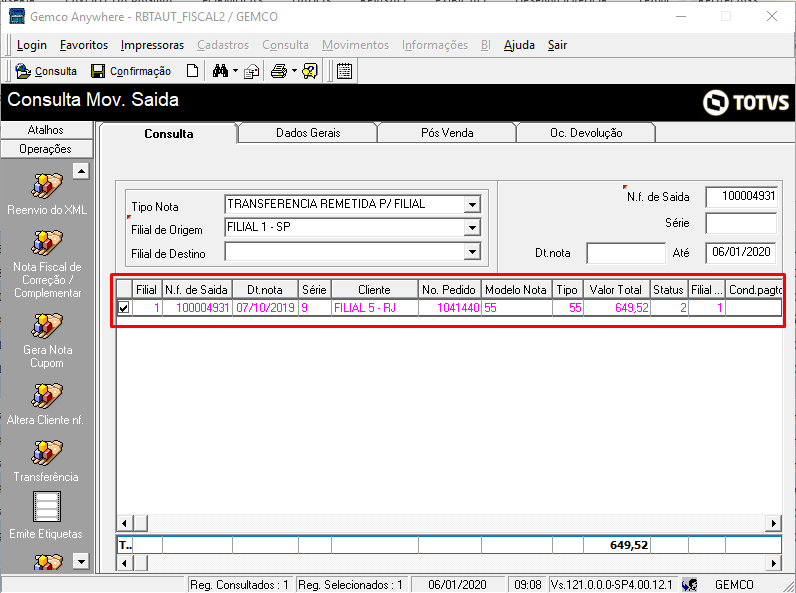The image size is (796, 593).
Task: Click the Consulta toolbar button
Action: pyautogui.click(x=46, y=71)
